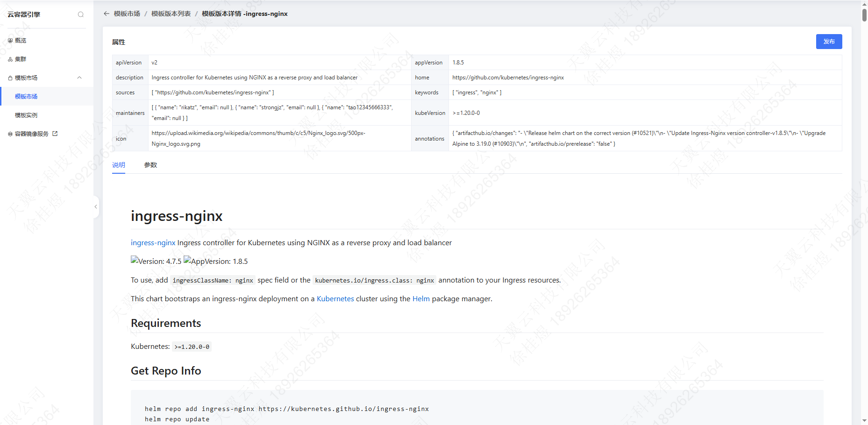Click the 概览 sidebar icon

pos(10,41)
